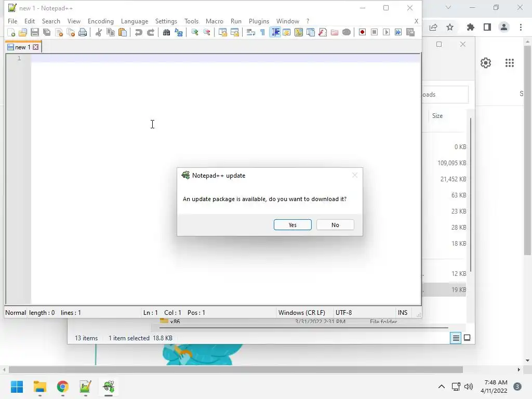This screenshot has height=399, width=532.
Task: Click Yes to download the update
Action: pyautogui.click(x=292, y=225)
